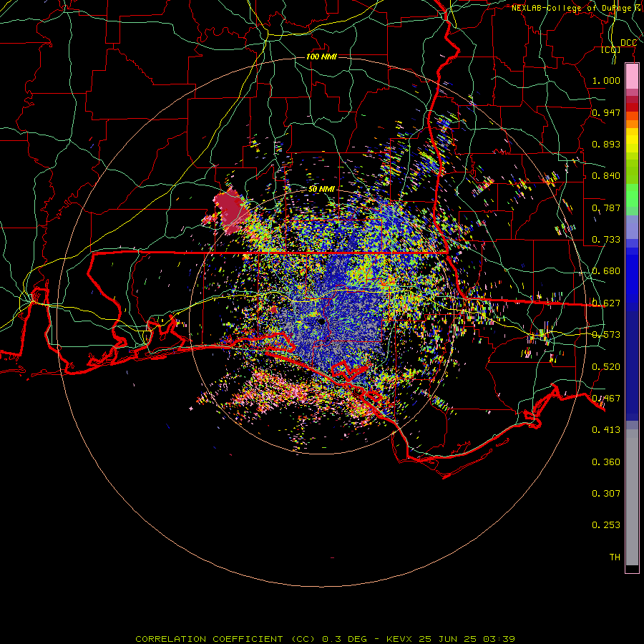
Task: Click the 0.573 scale value
Action: (x=606, y=335)
